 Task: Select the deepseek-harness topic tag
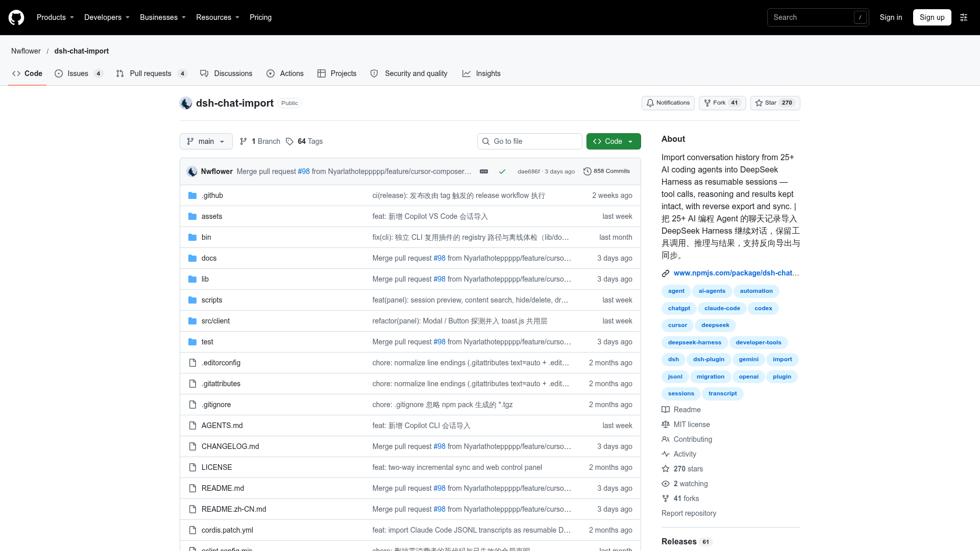point(695,342)
